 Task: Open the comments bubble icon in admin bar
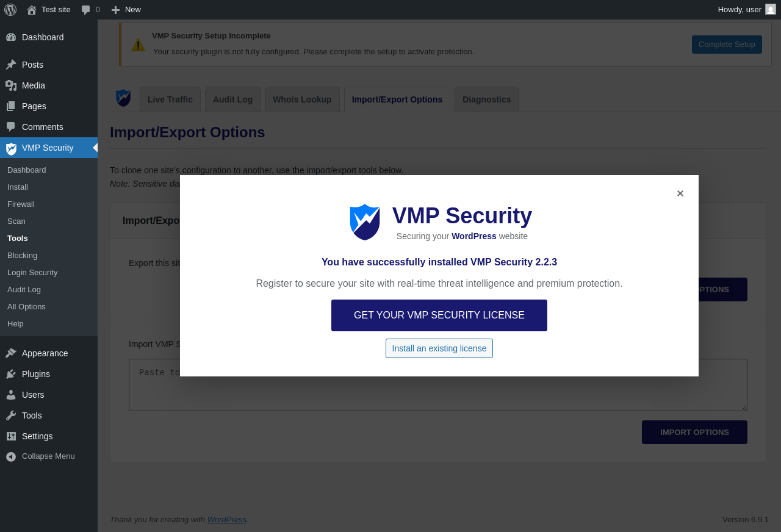click(85, 10)
